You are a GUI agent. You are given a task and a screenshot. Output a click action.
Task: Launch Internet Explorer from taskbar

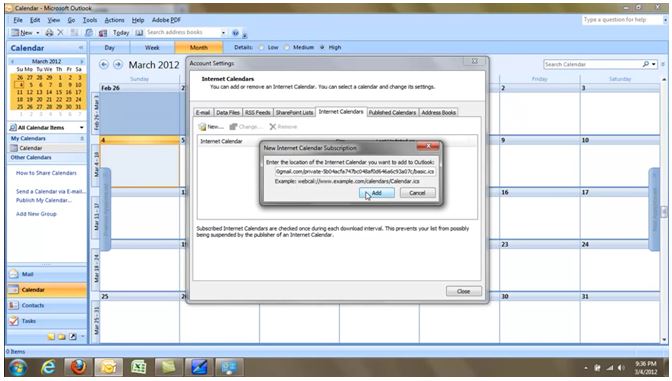(48, 367)
